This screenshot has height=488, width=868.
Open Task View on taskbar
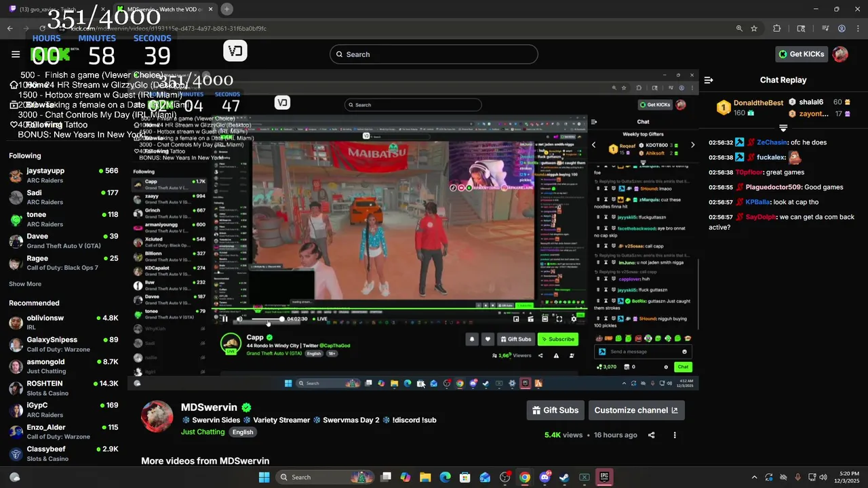386,477
